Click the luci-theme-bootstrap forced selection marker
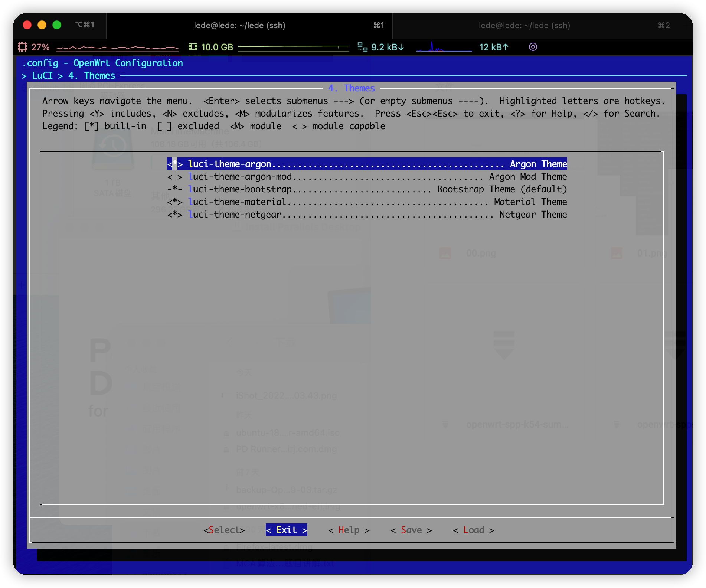 coord(174,189)
